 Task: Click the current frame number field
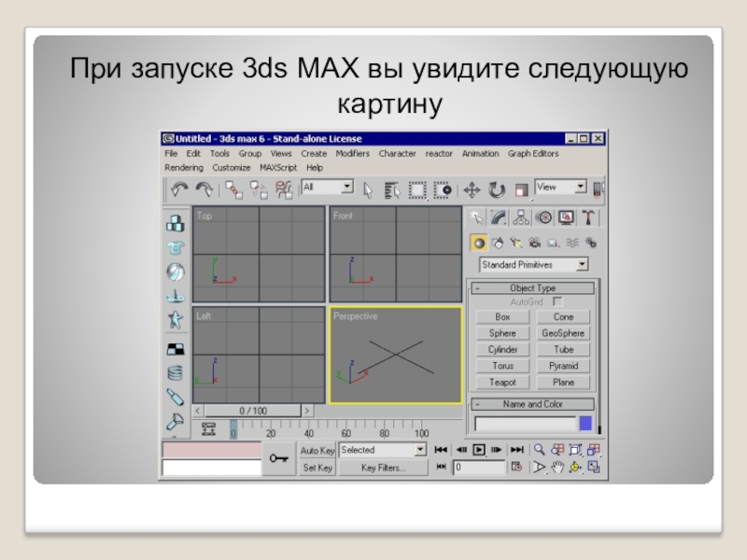coord(479,468)
